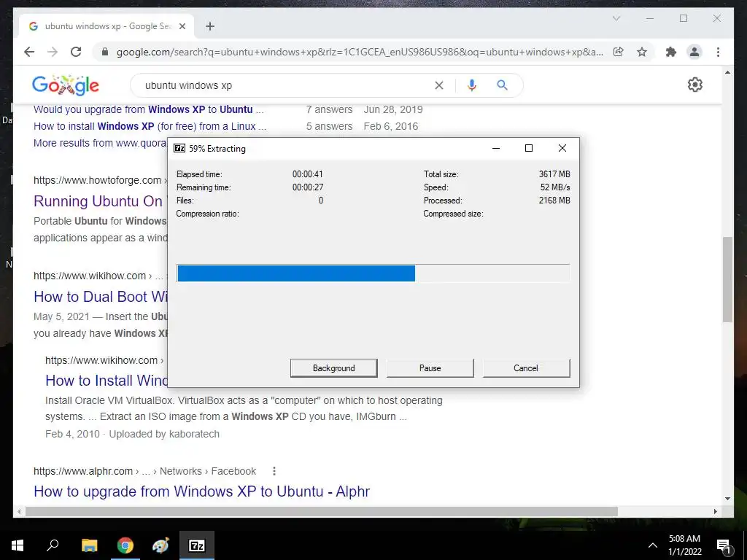Click 'More results from www.quora' link
The image size is (747, 560).
[100, 143]
